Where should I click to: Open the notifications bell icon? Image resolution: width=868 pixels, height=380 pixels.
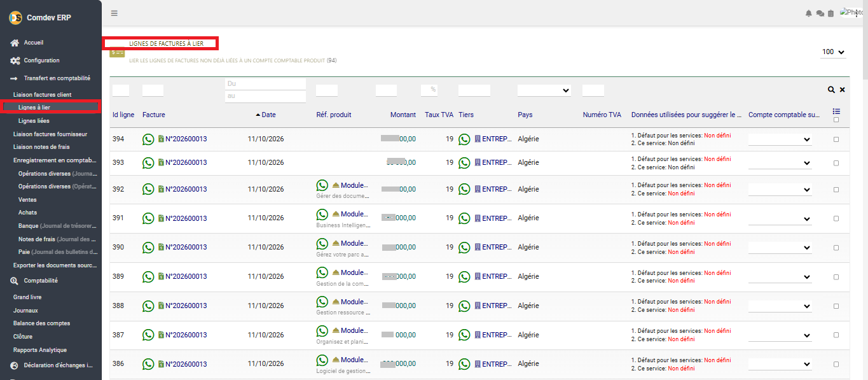pyautogui.click(x=809, y=13)
